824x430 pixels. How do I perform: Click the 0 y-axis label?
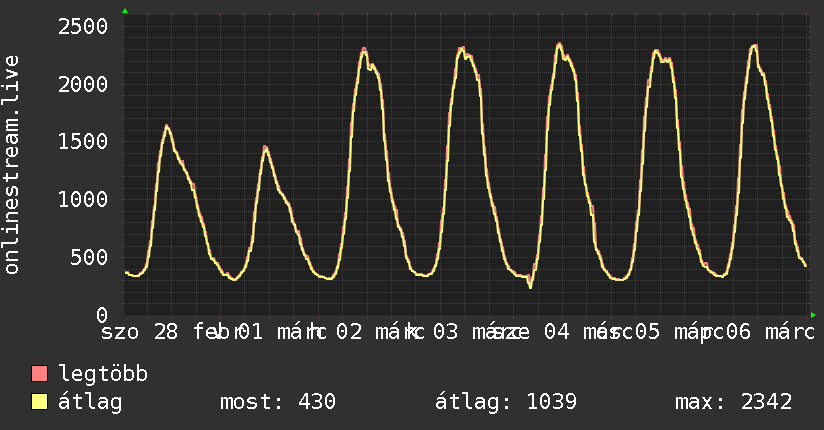click(102, 315)
